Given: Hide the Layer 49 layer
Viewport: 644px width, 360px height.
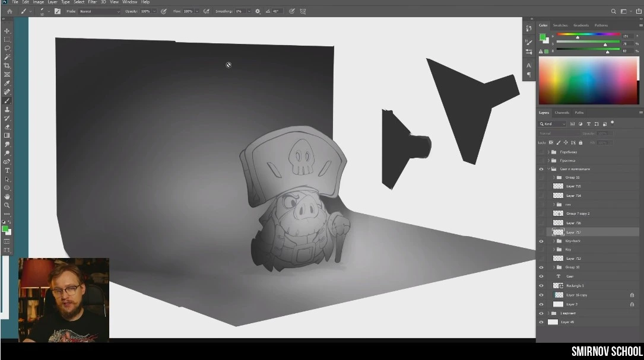Looking at the screenshot, I should tap(541, 322).
